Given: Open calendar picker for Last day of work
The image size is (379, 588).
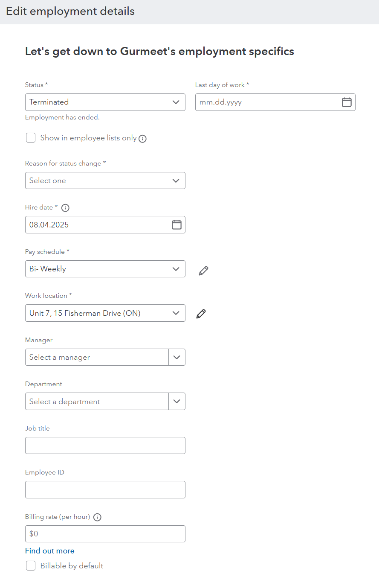Looking at the screenshot, I should 347,102.
